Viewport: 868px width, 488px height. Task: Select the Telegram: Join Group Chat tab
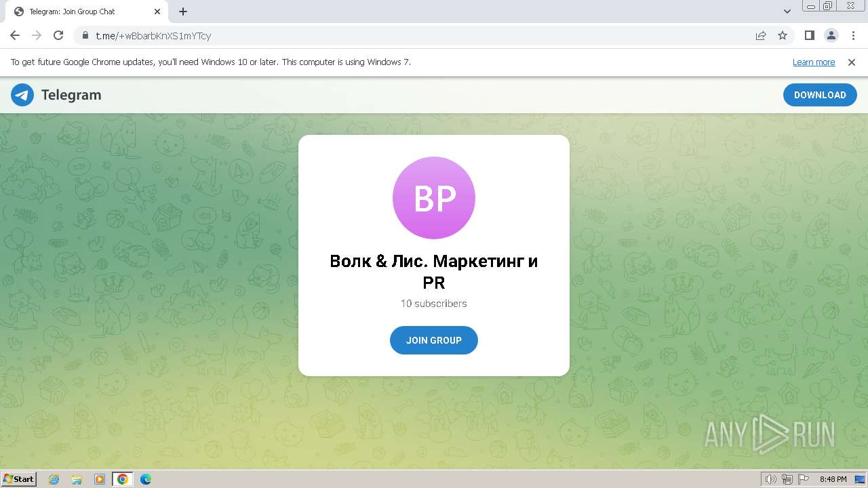coord(86,12)
